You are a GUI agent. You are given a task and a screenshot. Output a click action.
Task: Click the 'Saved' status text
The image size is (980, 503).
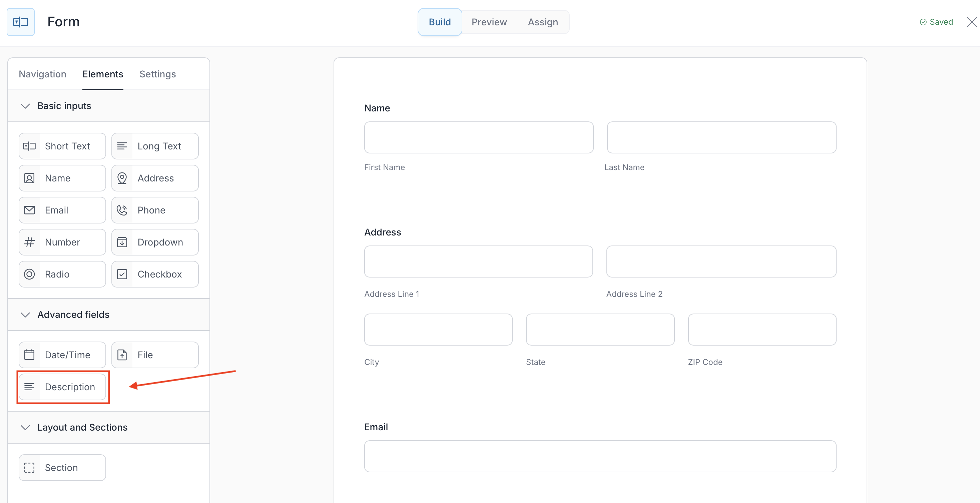941,22
